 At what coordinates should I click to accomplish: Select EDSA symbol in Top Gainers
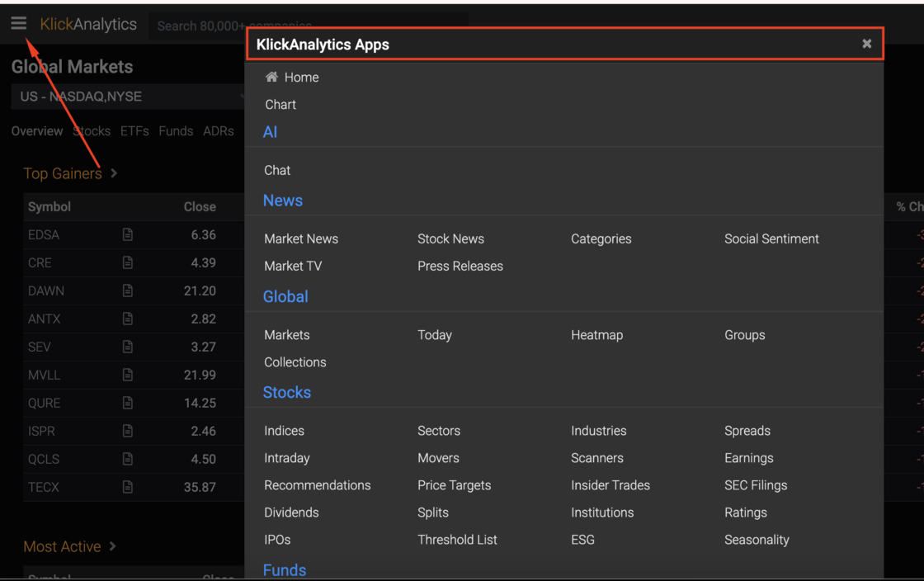click(44, 234)
